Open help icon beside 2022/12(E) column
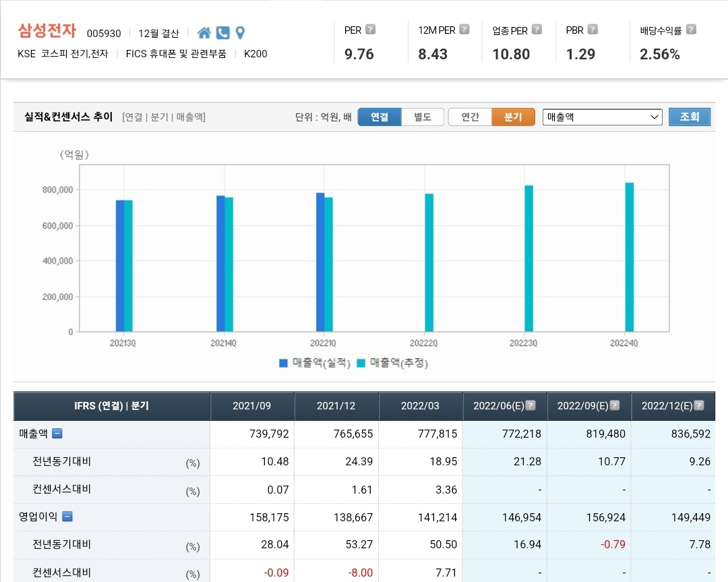728x582 pixels. click(699, 405)
